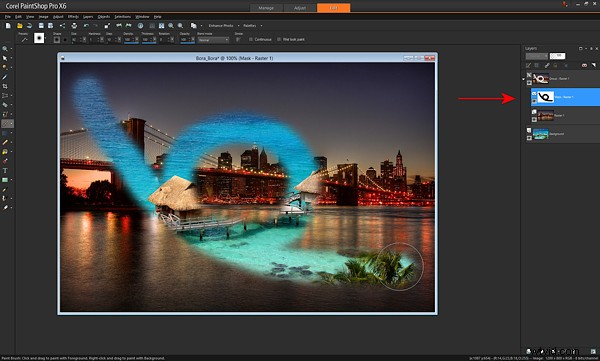Select the Zoom tool in Tools toolbar
600x361 pixels.
coord(5,49)
